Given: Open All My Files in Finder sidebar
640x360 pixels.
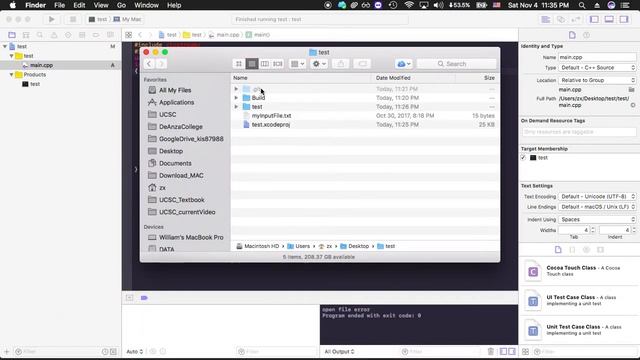Looking at the screenshot, I should tap(175, 90).
